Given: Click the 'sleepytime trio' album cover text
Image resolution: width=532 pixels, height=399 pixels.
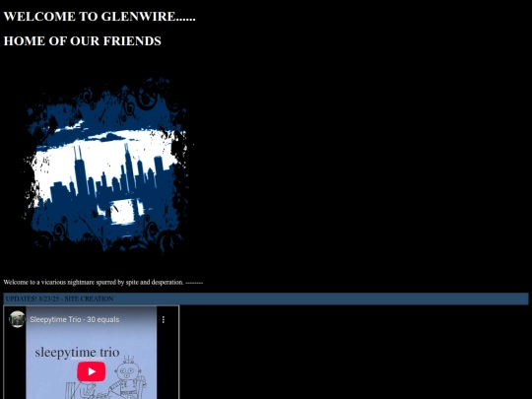Looking at the screenshot, I should pyautogui.click(x=77, y=353).
